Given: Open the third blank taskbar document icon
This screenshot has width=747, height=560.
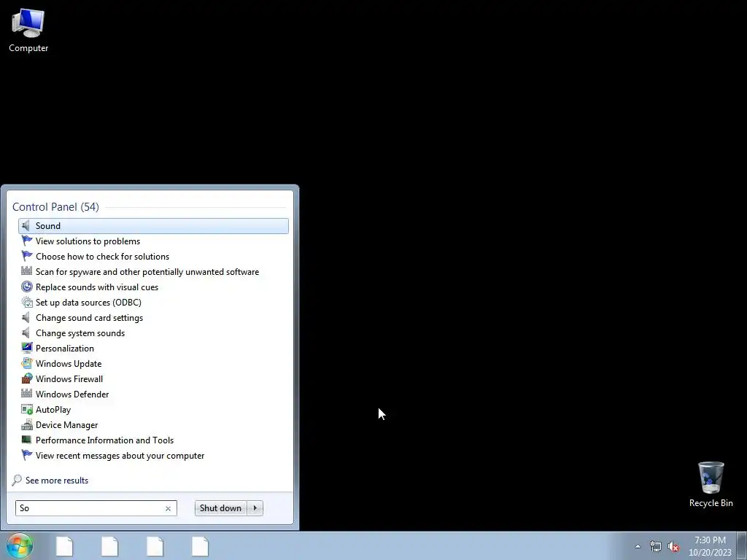Looking at the screenshot, I should 155,546.
